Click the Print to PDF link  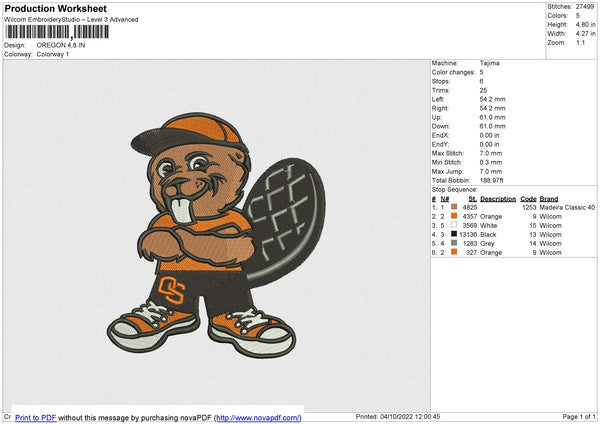[36, 416]
